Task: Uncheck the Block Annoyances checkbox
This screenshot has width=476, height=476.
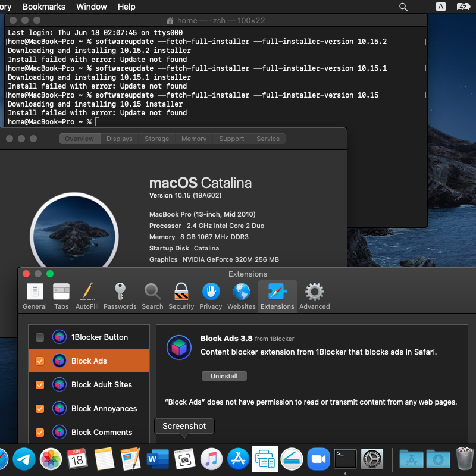Action: (40, 409)
